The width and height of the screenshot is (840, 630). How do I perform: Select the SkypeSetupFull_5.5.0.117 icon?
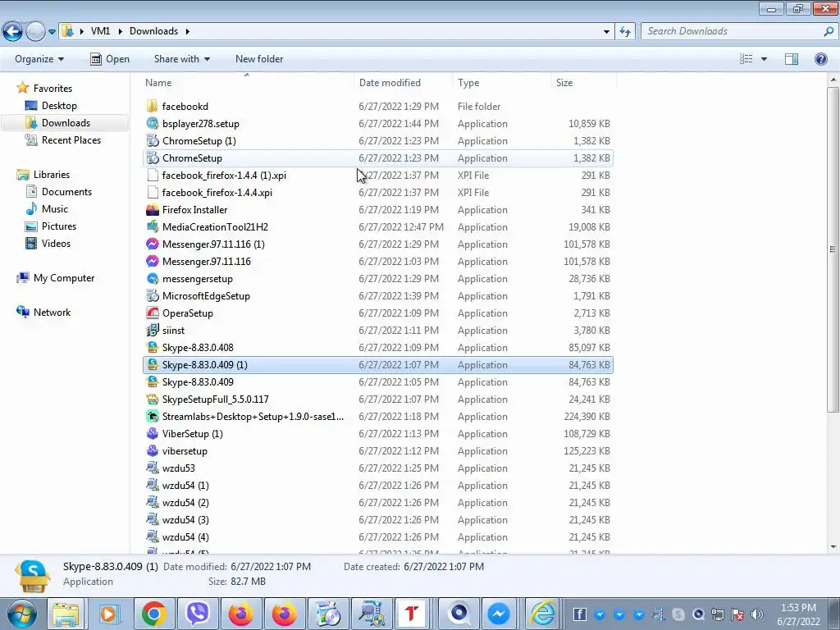pos(152,399)
